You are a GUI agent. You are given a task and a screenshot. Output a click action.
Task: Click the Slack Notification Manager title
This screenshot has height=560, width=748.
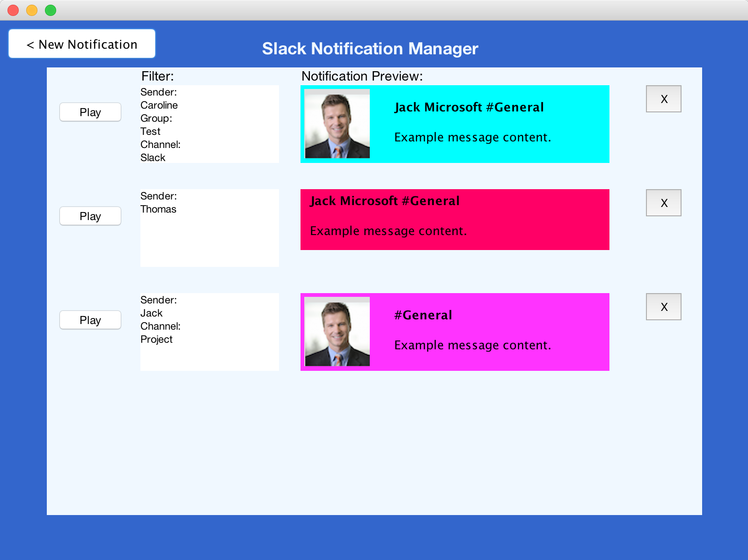pyautogui.click(x=370, y=49)
